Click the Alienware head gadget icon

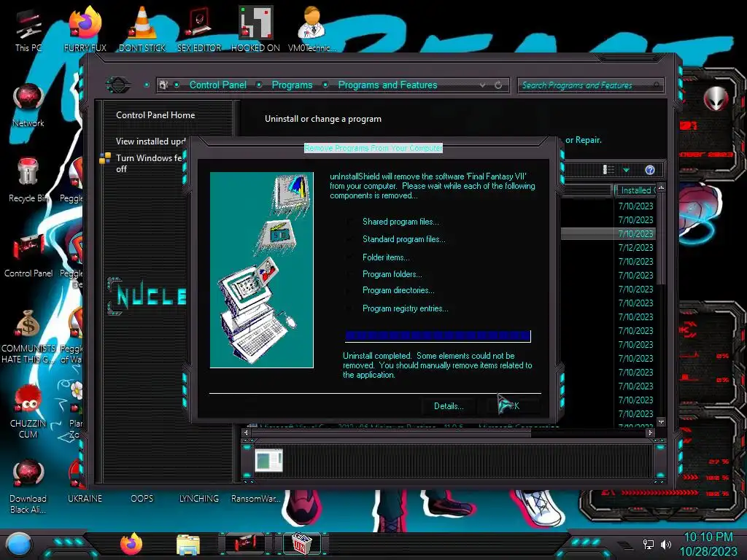716,98
